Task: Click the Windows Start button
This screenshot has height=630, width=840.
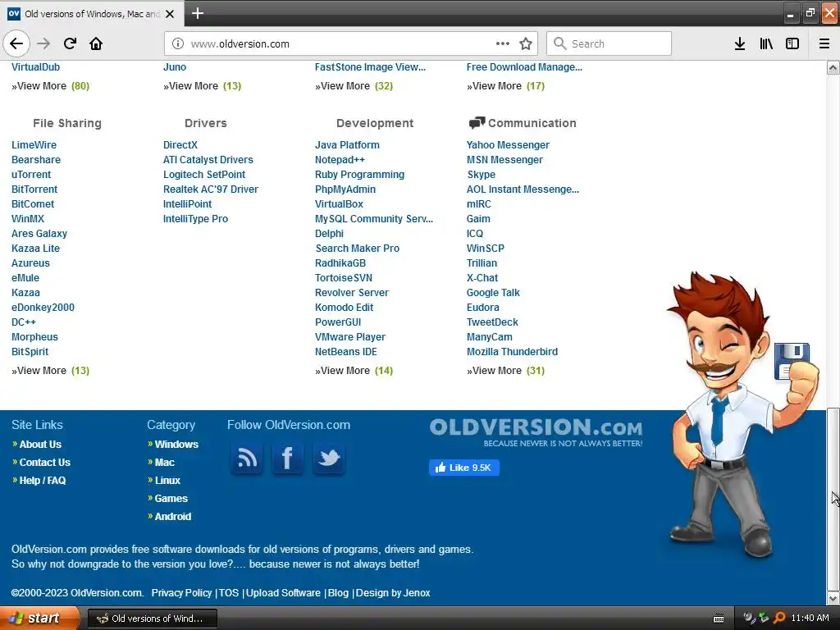Action: pos(39,619)
